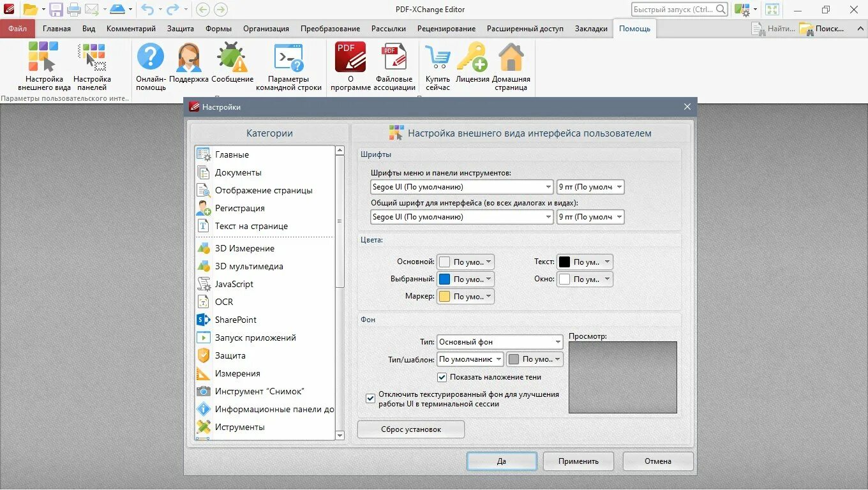Open the Выбранный blue color swatch picker

pos(465,279)
